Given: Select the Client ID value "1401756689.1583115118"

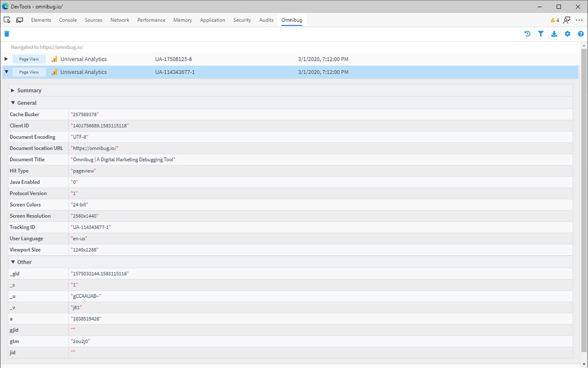Looking at the screenshot, I should (99, 126).
